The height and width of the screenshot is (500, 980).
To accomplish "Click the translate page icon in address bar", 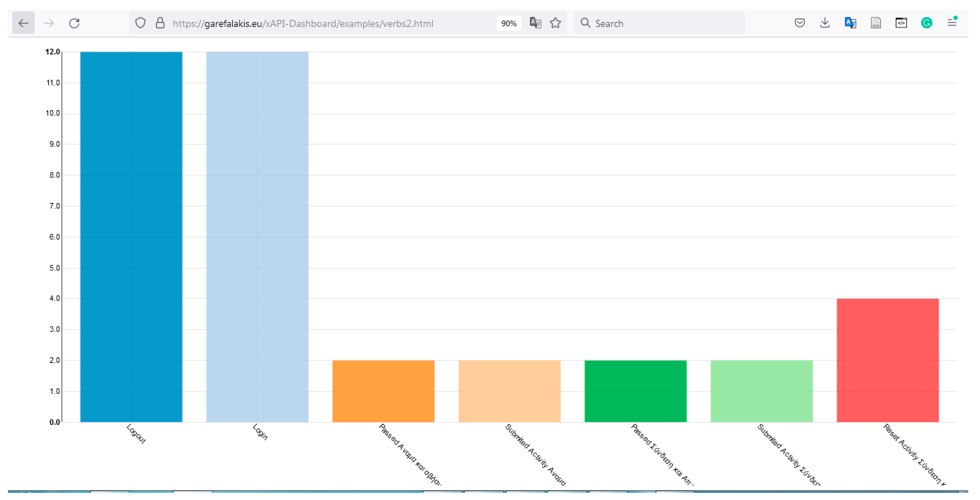I will point(535,23).
